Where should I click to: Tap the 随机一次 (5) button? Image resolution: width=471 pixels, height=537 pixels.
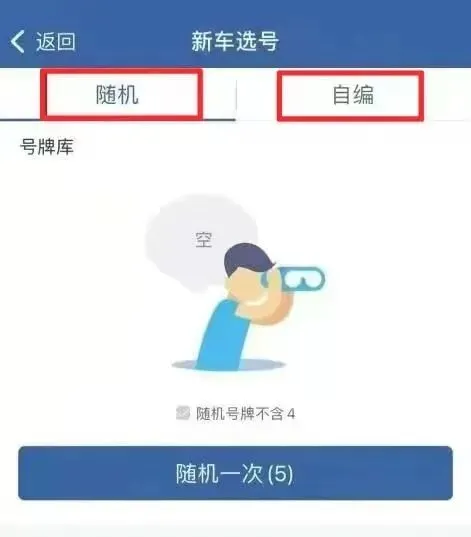(235, 473)
